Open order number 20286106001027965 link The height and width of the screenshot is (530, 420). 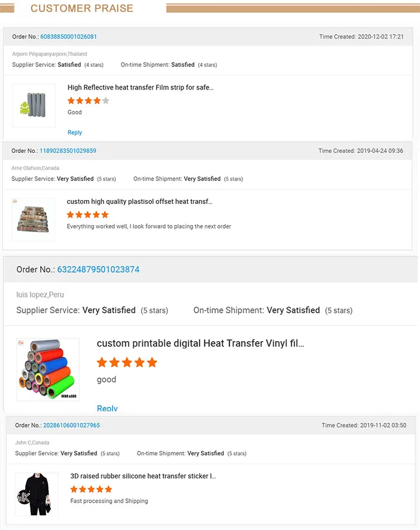point(72,426)
